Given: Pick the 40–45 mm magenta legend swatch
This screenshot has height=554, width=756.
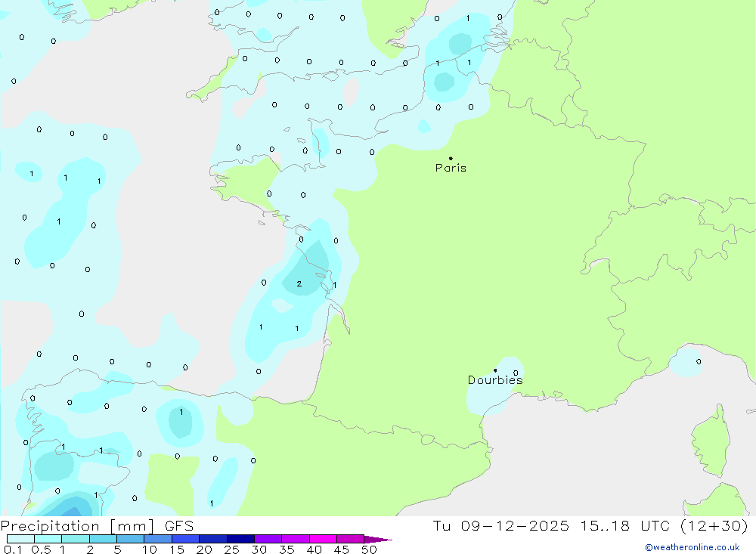Looking at the screenshot, I should coord(323,539).
